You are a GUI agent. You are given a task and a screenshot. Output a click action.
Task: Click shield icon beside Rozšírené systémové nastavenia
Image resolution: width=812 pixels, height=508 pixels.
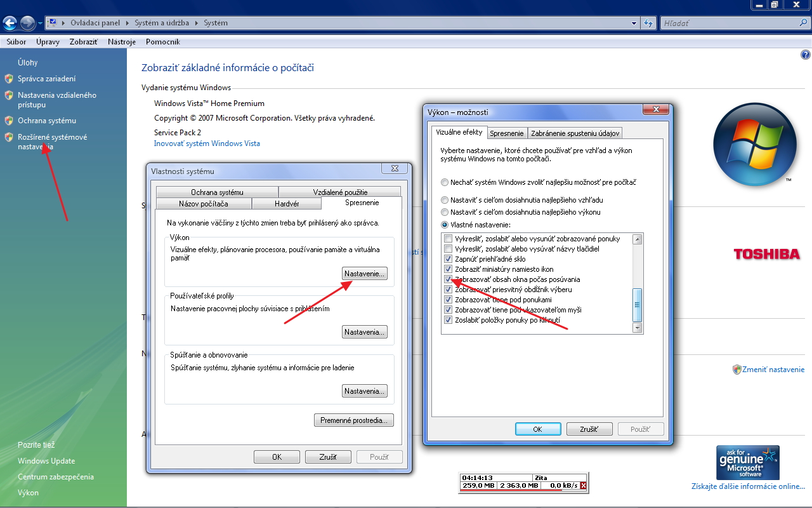pyautogui.click(x=8, y=137)
